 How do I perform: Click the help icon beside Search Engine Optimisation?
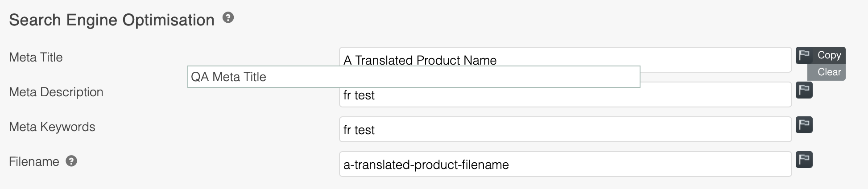coord(228,18)
